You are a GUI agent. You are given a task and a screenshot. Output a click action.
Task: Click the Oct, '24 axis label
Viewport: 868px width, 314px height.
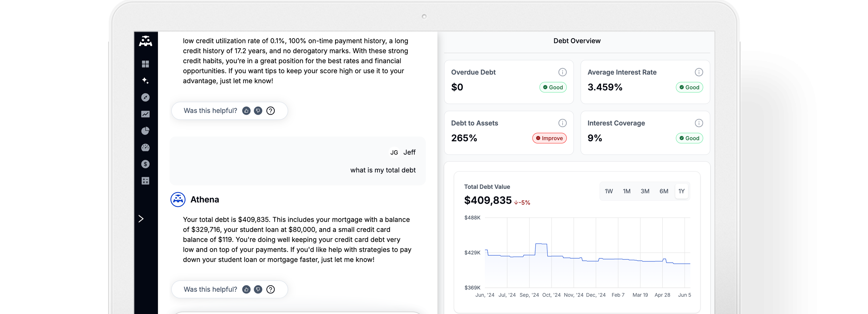point(551,295)
